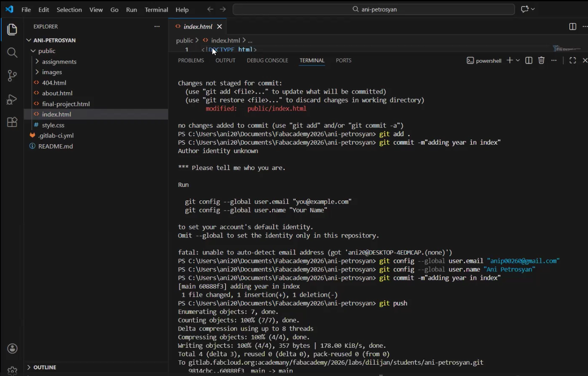Kill terminal with the trash icon
The width and height of the screenshot is (588, 376).
[542, 60]
